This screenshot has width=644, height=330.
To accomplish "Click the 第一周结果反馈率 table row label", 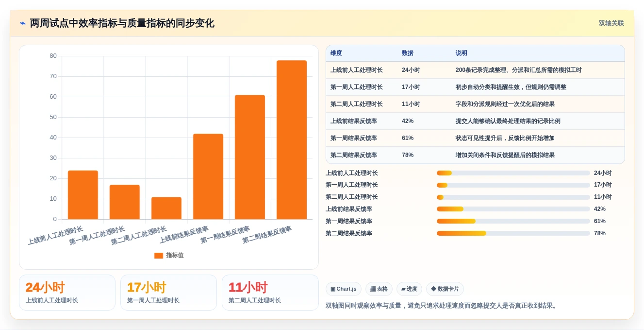I will (354, 138).
